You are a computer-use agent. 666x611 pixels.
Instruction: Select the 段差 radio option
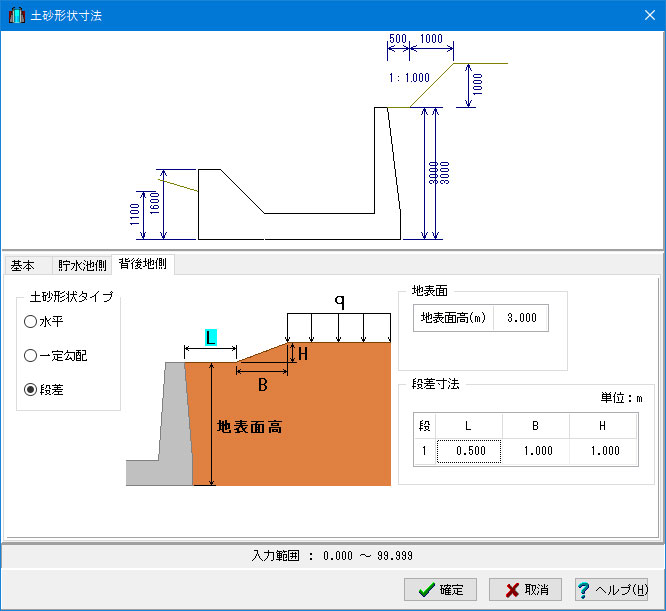44,389
